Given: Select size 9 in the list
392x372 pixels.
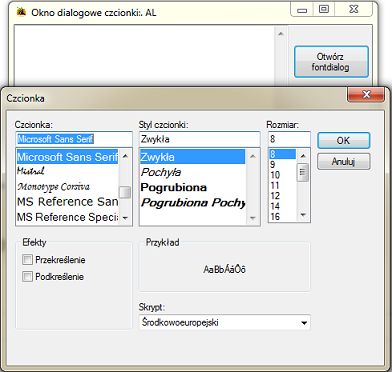Looking at the screenshot, I should click(x=282, y=164).
